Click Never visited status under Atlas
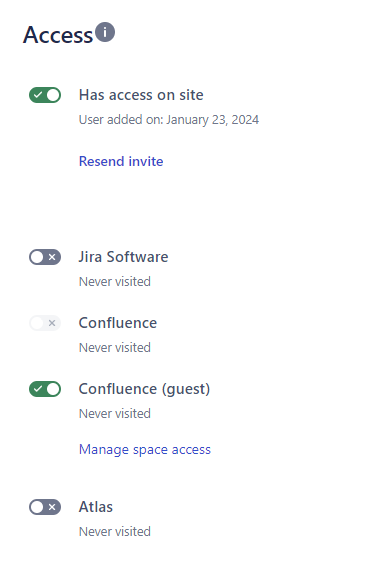This screenshot has width=377, height=575. pos(115,532)
